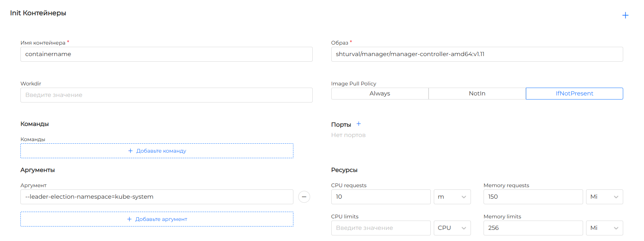Click the CPU requests value field
This screenshot has width=644, height=241.
[381, 197]
